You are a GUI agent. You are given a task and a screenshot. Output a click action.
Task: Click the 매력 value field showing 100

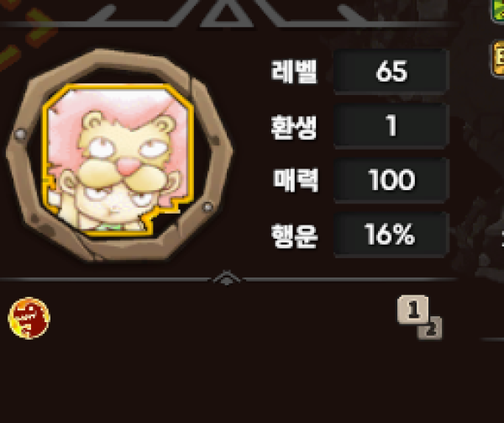coord(391,180)
